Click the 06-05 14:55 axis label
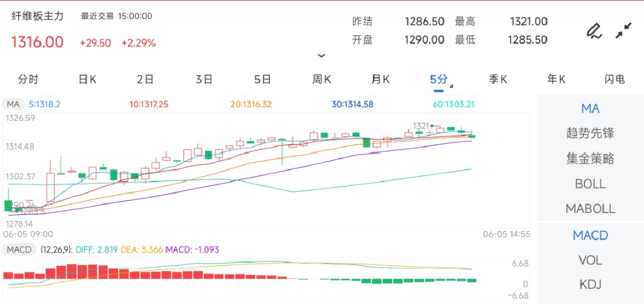Image resolution: width=644 pixels, height=304 pixels. [x=507, y=234]
